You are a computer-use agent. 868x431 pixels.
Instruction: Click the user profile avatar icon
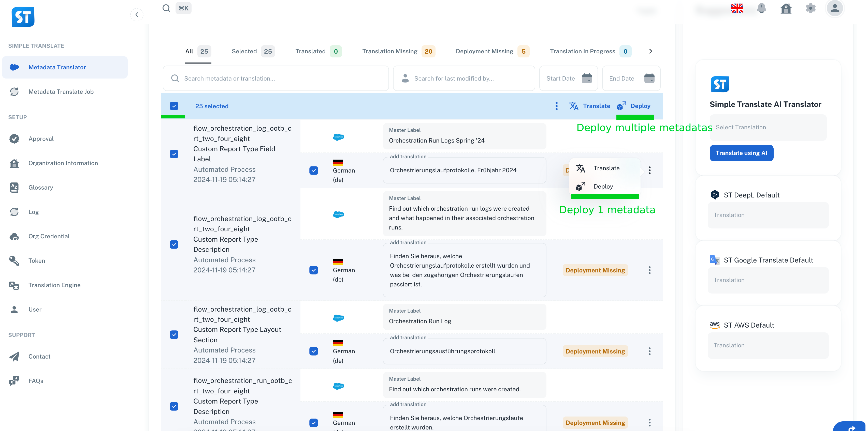834,8
